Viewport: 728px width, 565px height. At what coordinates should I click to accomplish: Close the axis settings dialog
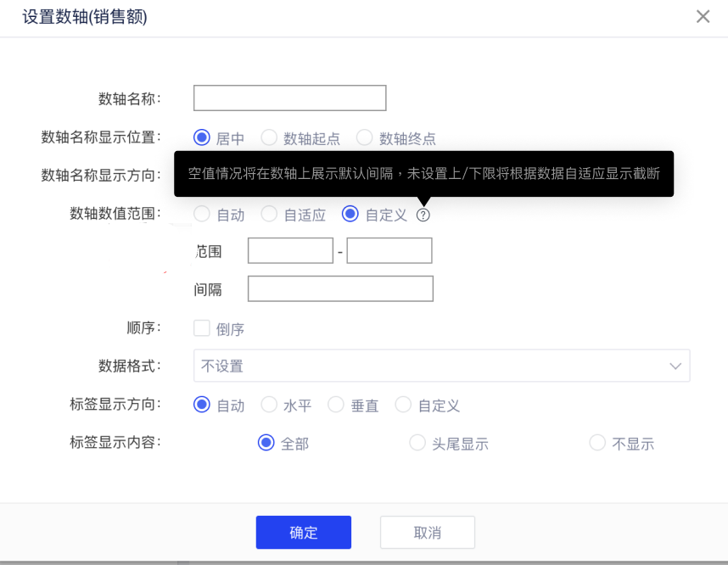pos(703,16)
